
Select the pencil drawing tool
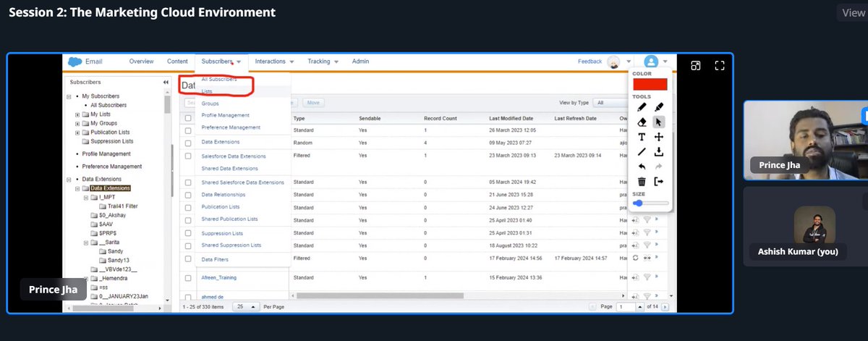coord(642,108)
